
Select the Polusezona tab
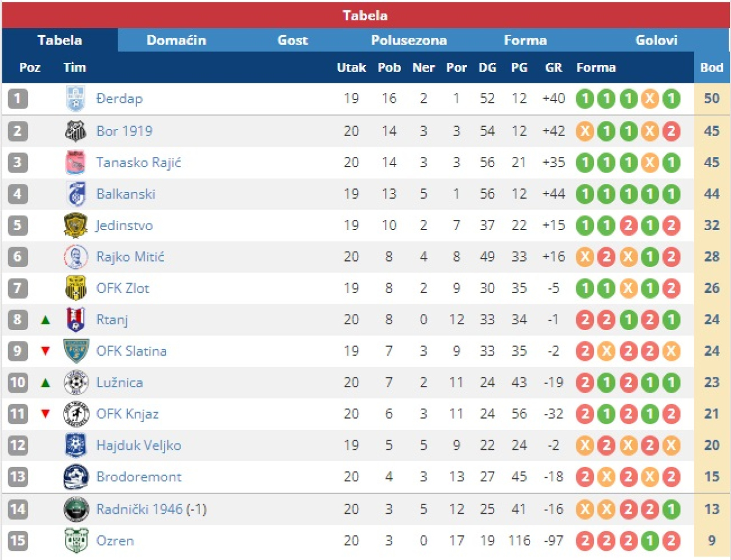coord(409,40)
